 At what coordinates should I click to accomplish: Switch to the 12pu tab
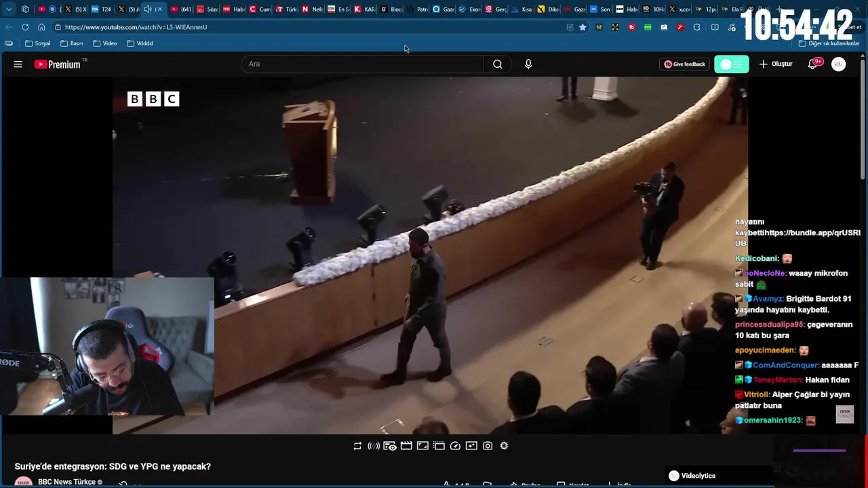pyautogui.click(x=706, y=9)
